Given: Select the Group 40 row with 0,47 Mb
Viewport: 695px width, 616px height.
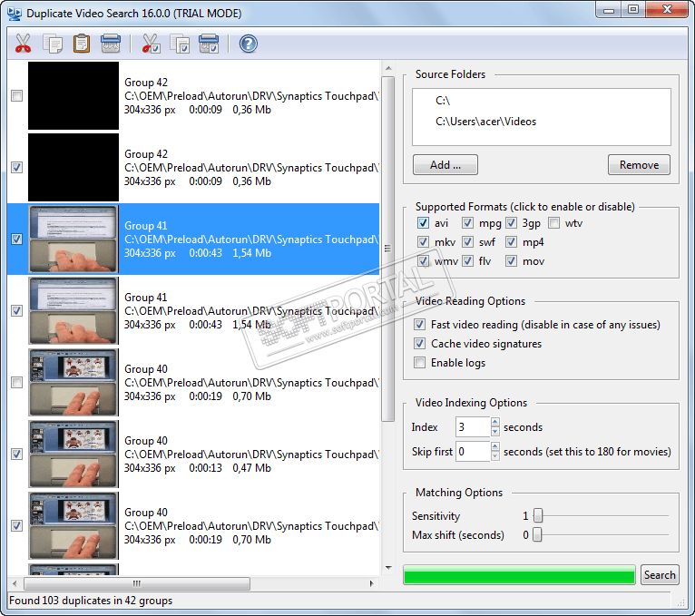Looking at the screenshot, I should pos(193,455).
